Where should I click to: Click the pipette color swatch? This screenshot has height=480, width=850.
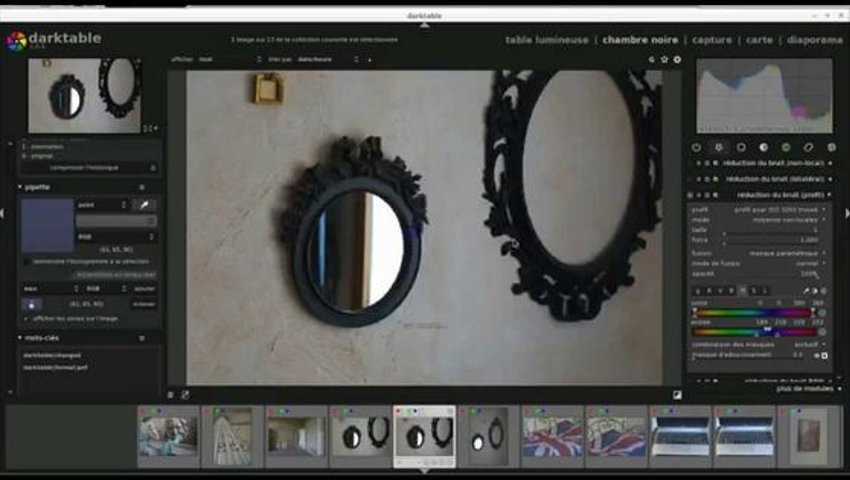pyautogui.click(x=48, y=226)
